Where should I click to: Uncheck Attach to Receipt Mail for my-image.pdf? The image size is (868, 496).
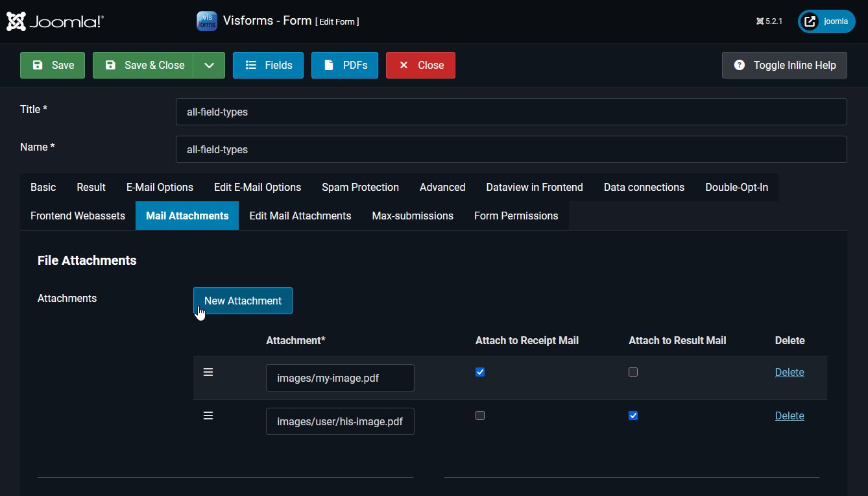(480, 372)
